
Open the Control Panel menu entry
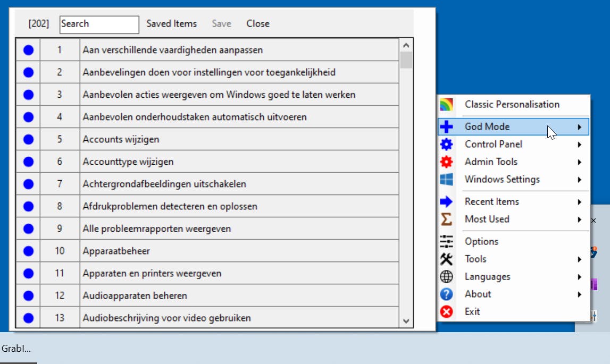(494, 145)
